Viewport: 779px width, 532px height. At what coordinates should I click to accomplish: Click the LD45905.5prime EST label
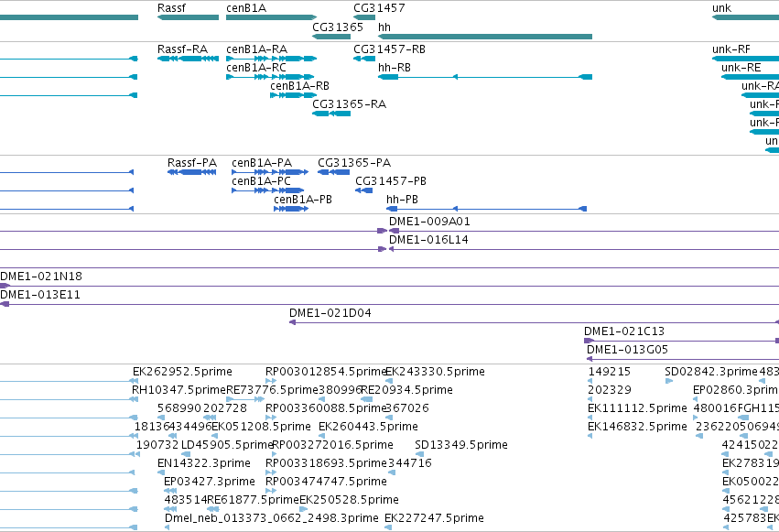228,445
